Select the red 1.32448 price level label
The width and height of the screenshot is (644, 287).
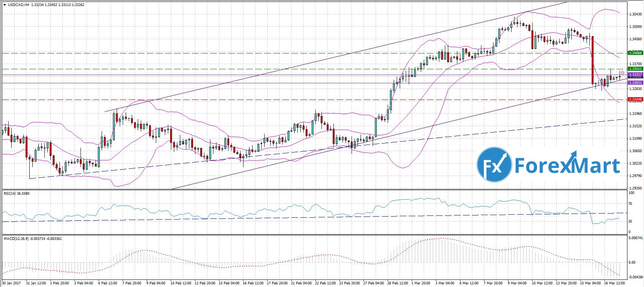635,99
